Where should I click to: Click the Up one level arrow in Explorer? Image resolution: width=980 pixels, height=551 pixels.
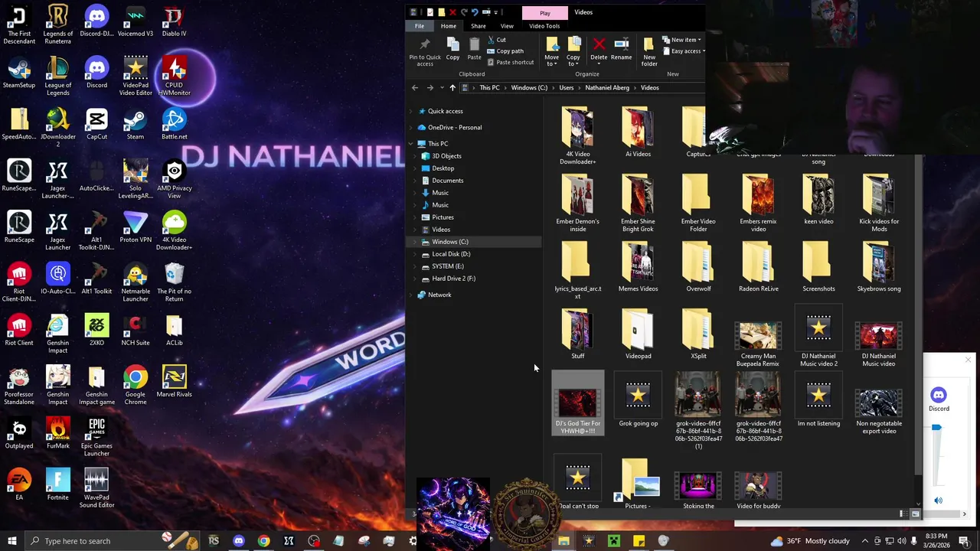pyautogui.click(x=452, y=87)
